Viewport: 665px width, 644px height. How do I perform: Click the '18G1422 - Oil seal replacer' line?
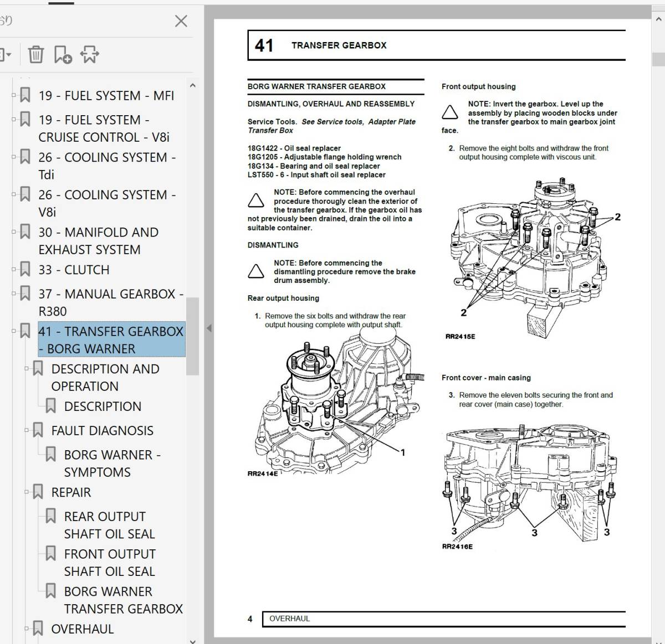(x=294, y=148)
